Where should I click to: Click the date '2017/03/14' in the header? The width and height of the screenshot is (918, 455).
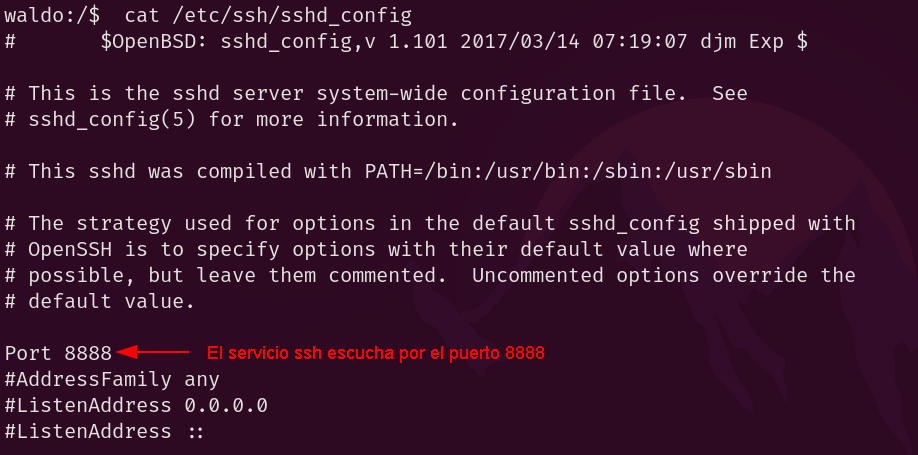(x=520, y=42)
